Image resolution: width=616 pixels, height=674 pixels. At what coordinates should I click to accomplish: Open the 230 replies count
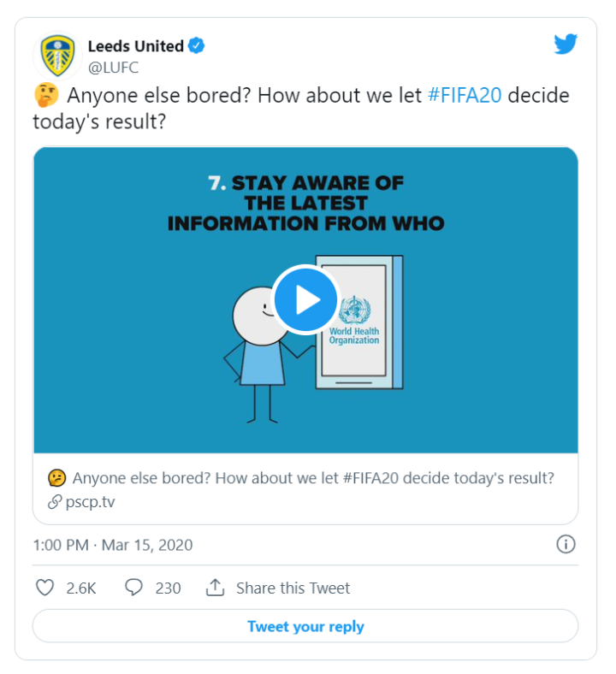point(168,588)
